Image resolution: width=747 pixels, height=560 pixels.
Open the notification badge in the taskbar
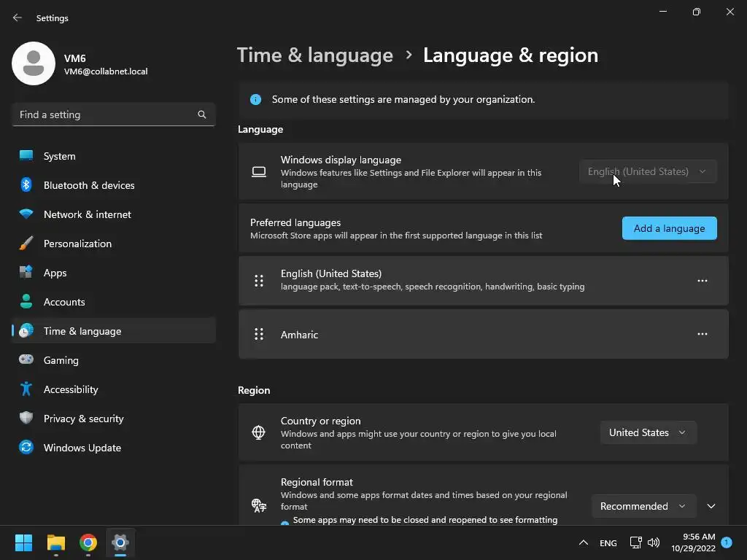[727, 542]
